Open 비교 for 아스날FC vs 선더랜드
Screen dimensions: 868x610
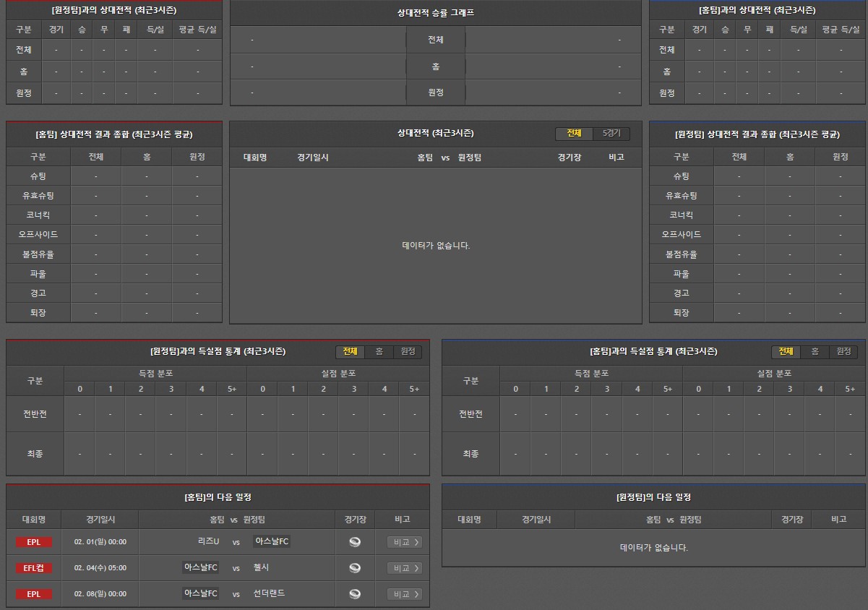[x=405, y=594]
